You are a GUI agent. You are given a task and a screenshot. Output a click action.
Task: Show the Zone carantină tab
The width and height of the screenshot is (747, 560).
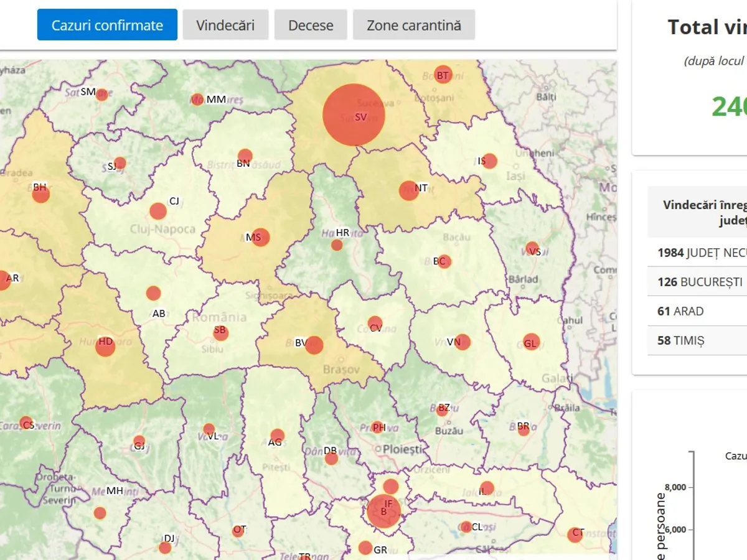414,25
